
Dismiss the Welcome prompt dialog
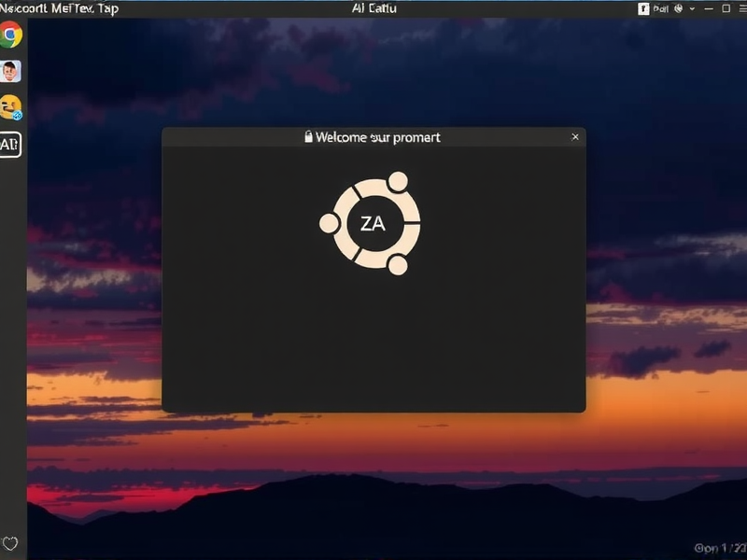tap(575, 136)
